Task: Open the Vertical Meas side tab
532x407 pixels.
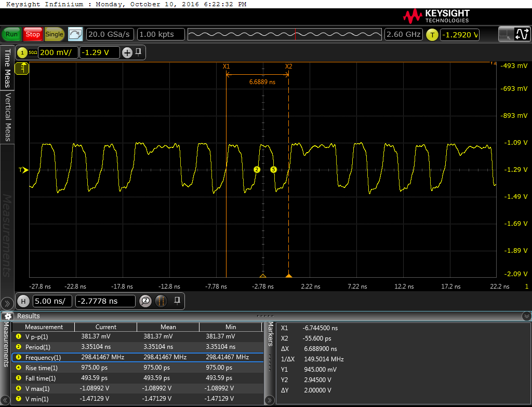Action: pyautogui.click(x=7, y=117)
